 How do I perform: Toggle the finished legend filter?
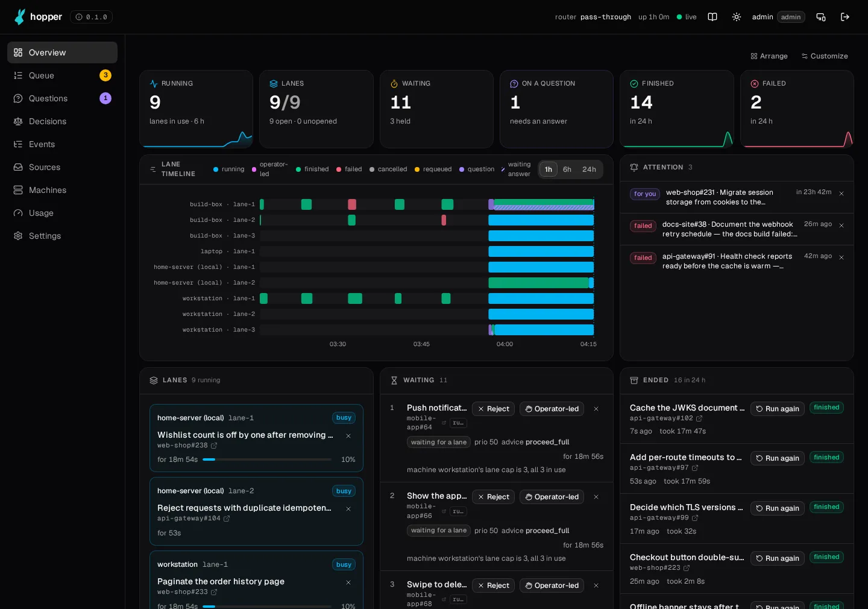312,169
